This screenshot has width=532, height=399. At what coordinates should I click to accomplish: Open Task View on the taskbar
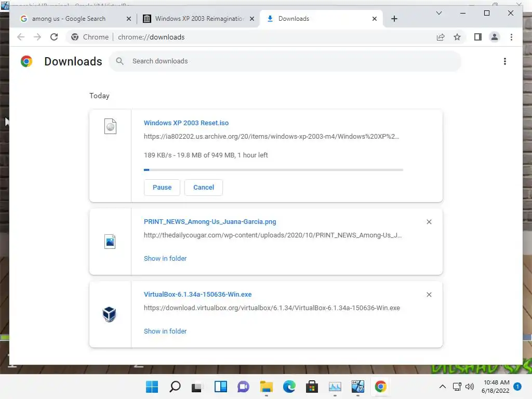(x=197, y=387)
